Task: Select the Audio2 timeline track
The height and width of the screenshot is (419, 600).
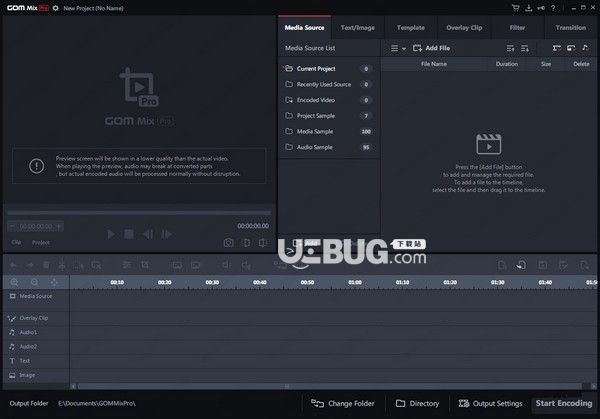Action: click(36, 347)
